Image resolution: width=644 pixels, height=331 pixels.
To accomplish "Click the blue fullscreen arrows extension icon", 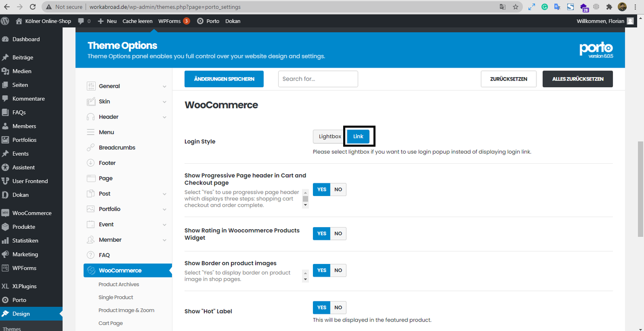I will [x=532, y=7].
